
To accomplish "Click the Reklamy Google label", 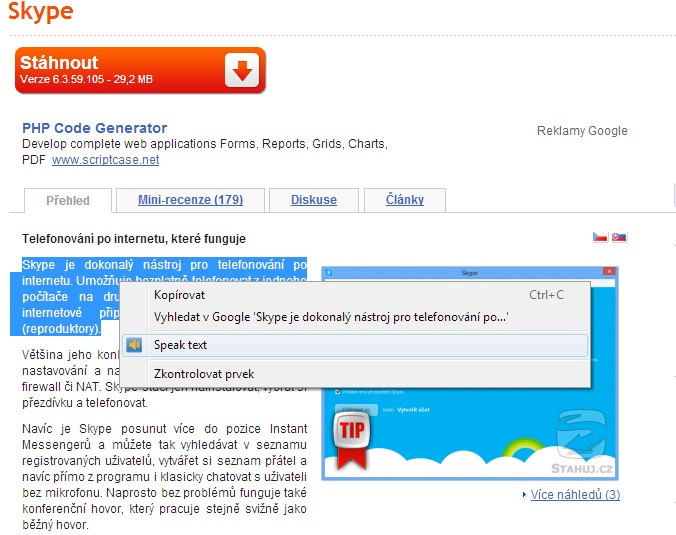I will tap(582, 131).
